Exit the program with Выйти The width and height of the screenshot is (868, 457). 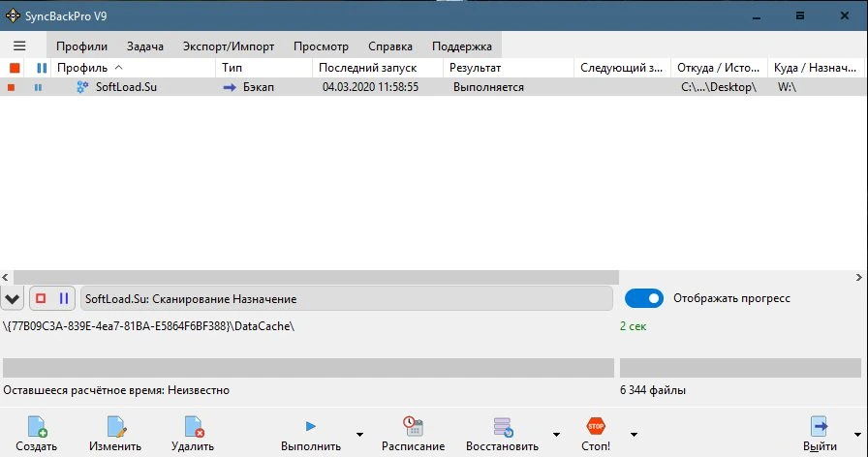click(x=820, y=435)
